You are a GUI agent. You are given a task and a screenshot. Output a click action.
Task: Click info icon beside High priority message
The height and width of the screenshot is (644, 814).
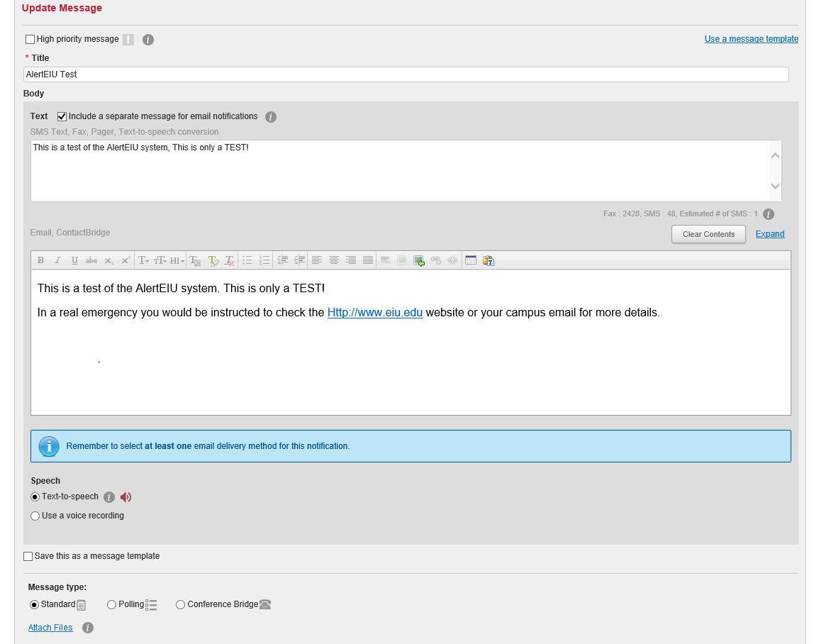pos(148,40)
